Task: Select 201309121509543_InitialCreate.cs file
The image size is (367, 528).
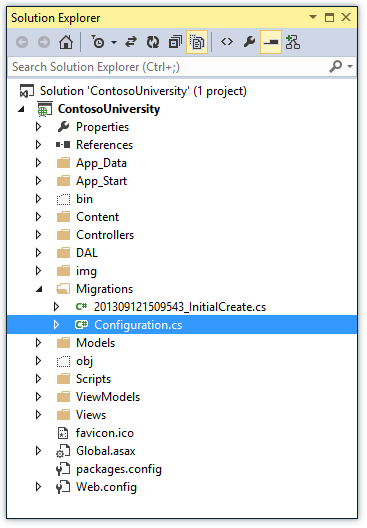Action: coord(180,307)
